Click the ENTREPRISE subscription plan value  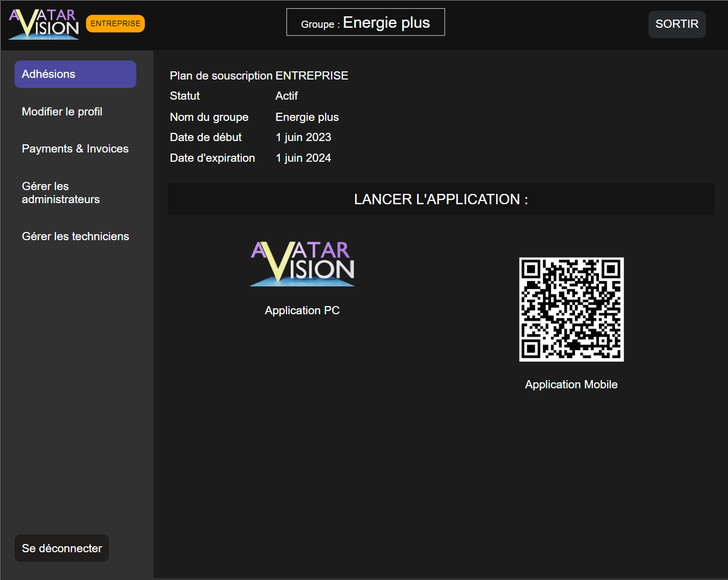point(312,76)
